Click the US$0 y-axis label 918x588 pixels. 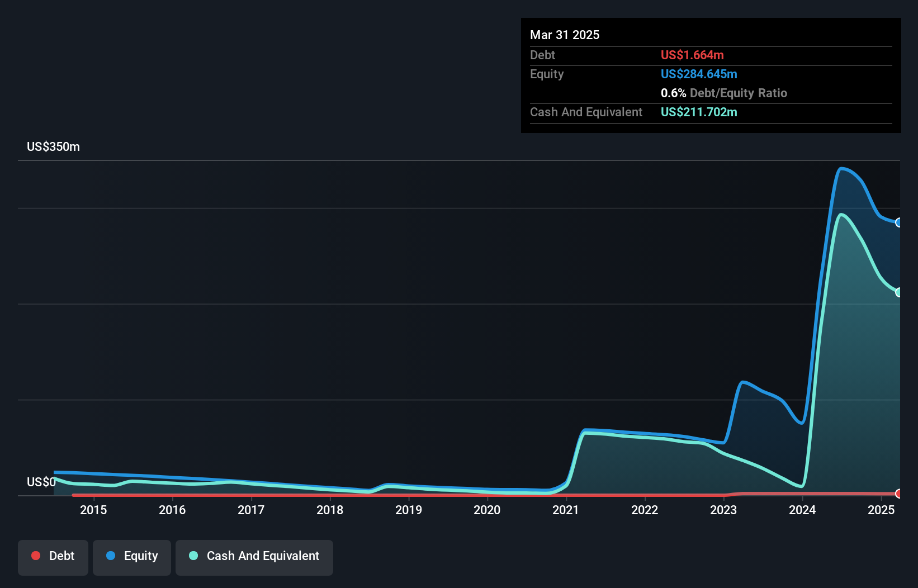pyautogui.click(x=41, y=482)
